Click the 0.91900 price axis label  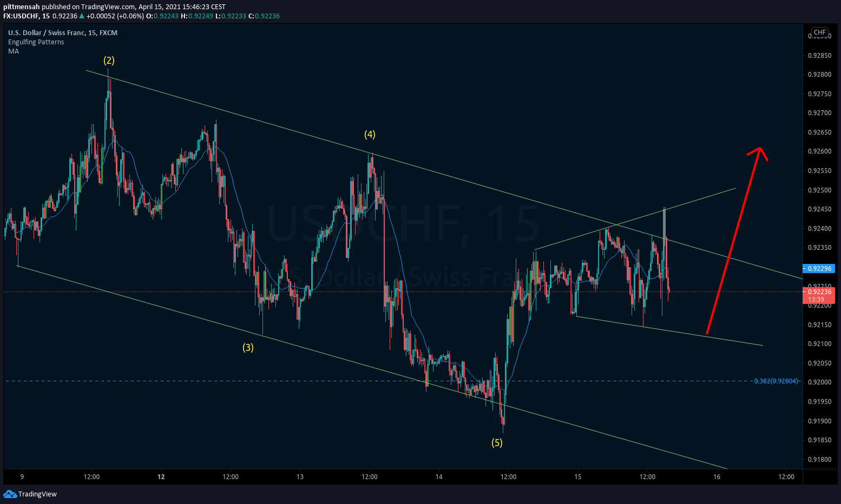click(819, 421)
